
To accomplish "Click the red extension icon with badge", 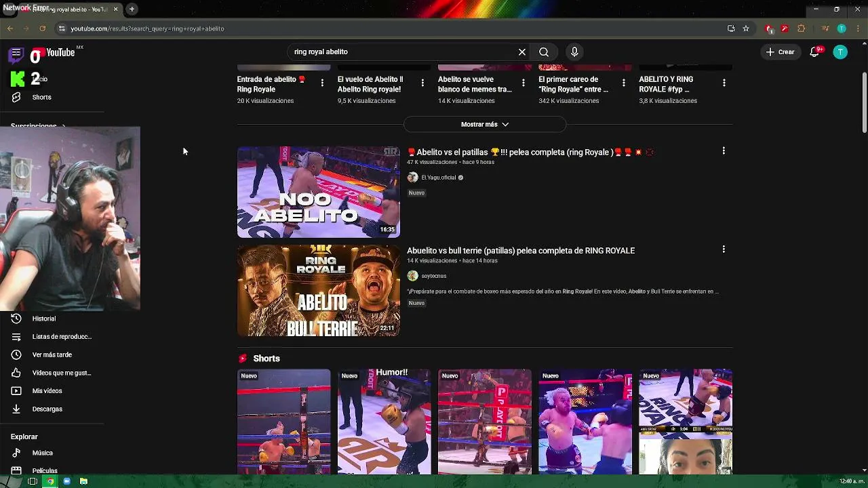I will pos(769,28).
